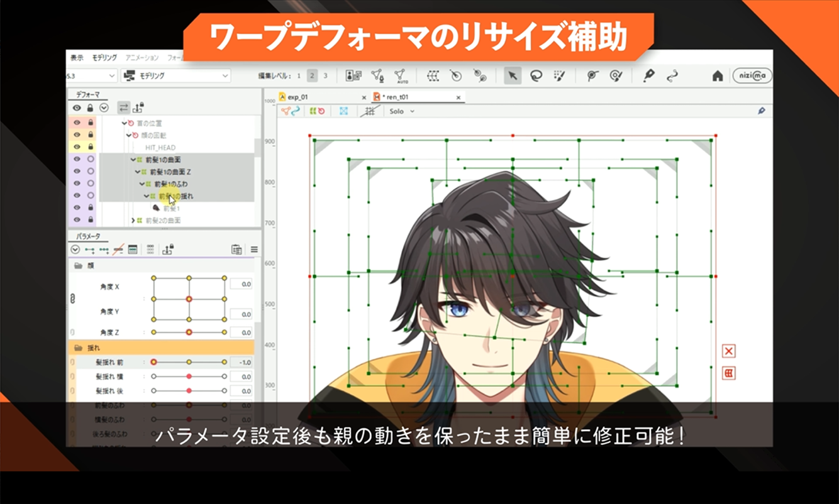The width and height of the screenshot is (839, 504).
Task: Open the Solo dropdown in view toolbar
Action: (x=402, y=111)
